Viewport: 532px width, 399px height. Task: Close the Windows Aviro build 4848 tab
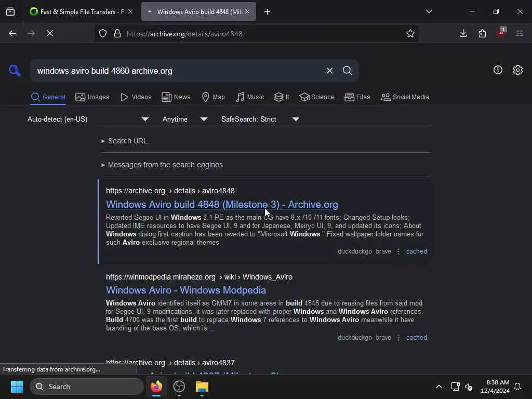click(247, 11)
